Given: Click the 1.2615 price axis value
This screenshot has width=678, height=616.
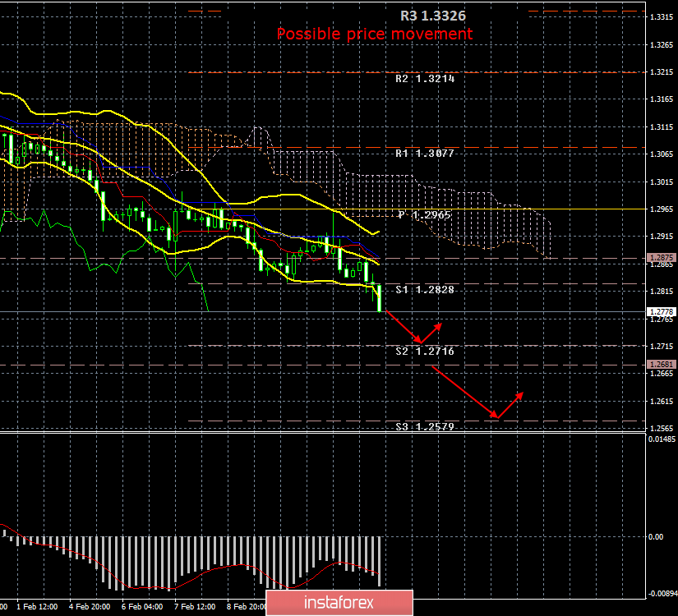Looking at the screenshot, I should [662, 402].
